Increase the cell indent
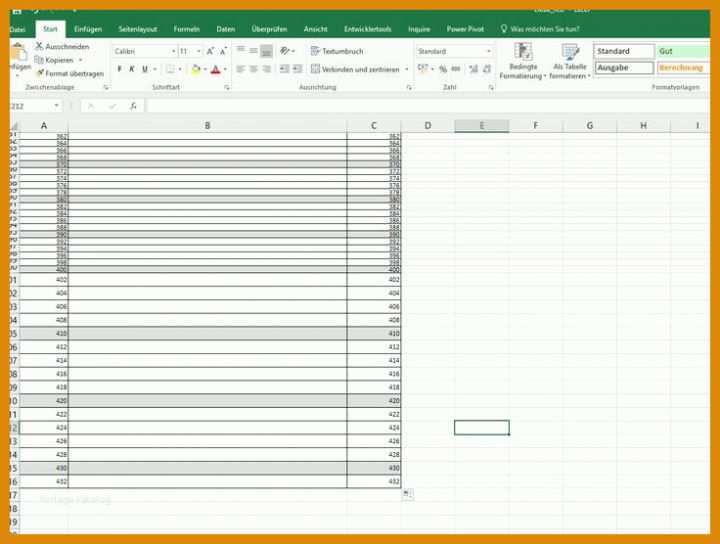The image size is (720, 544). (298, 69)
